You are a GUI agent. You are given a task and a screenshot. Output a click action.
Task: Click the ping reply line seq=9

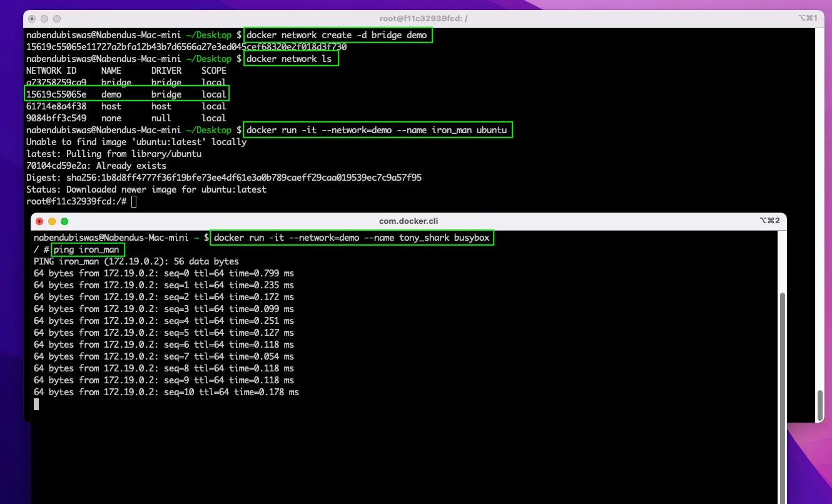click(164, 380)
